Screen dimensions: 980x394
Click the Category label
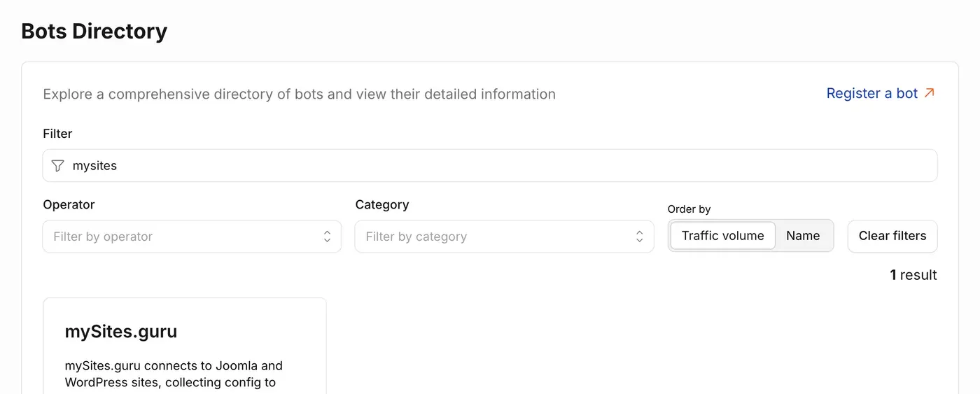click(382, 204)
